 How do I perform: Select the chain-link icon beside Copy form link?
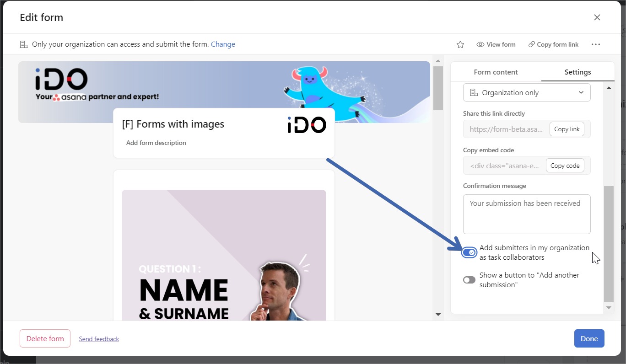(x=531, y=44)
